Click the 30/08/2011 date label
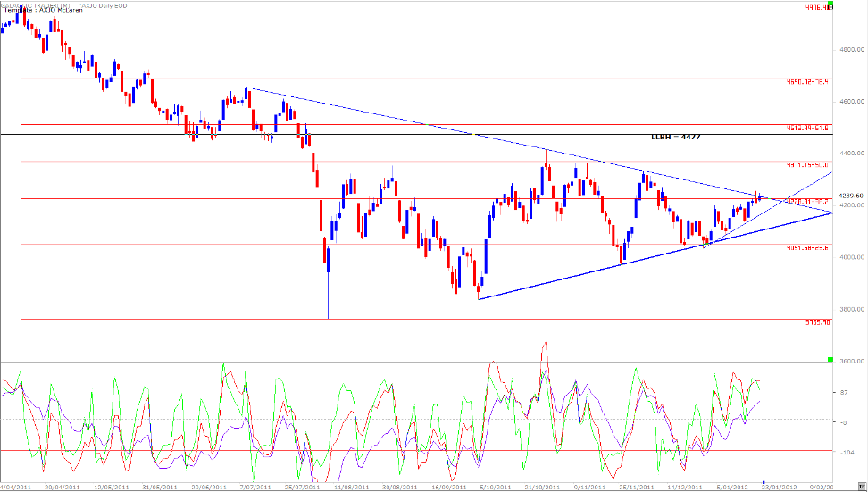The height and width of the screenshot is (492, 868). (401, 488)
